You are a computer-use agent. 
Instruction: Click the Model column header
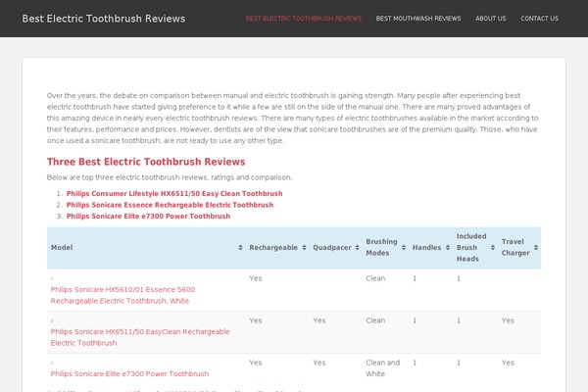coord(146,248)
